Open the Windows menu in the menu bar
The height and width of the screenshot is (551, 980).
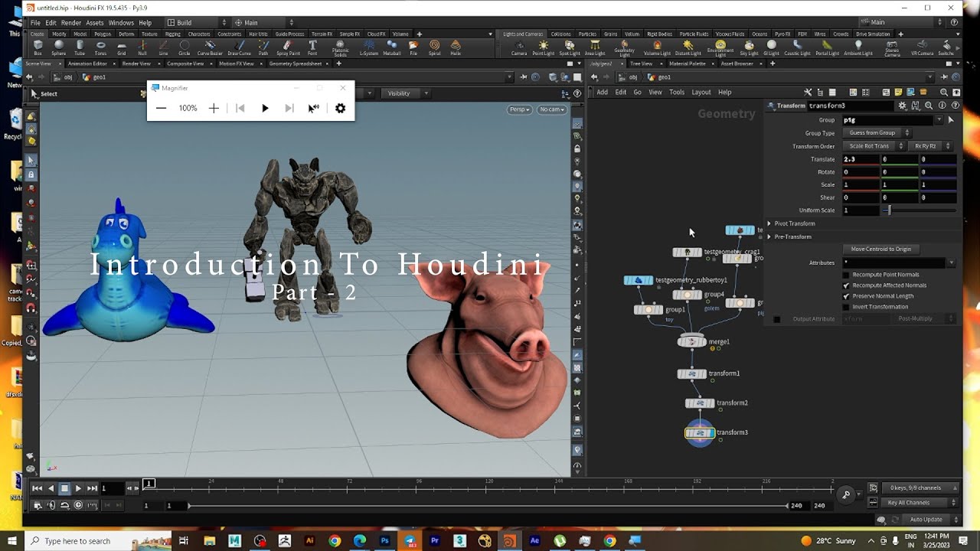point(121,23)
